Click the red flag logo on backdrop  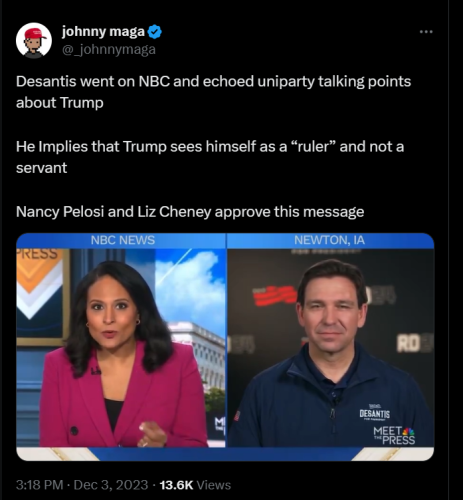[x=275, y=296]
